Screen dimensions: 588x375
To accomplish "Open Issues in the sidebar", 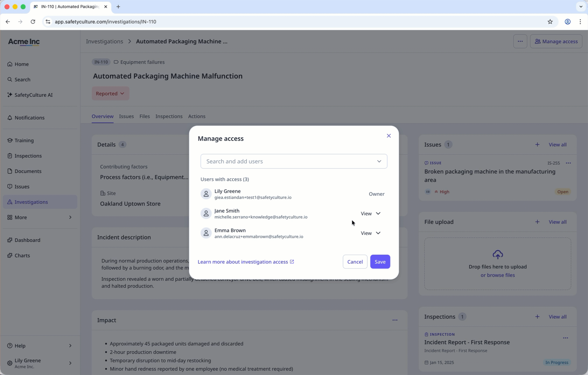I will (x=40, y=186).
